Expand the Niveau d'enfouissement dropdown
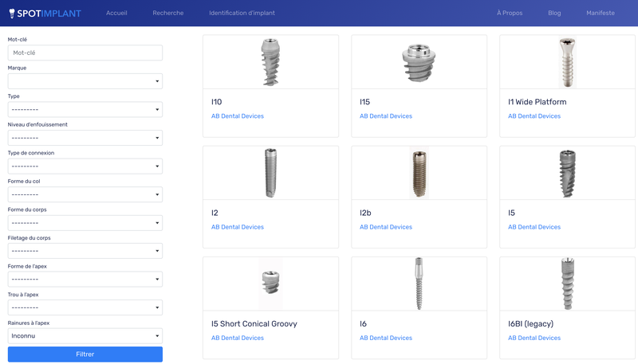This screenshot has height=364, width=638. [85, 138]
